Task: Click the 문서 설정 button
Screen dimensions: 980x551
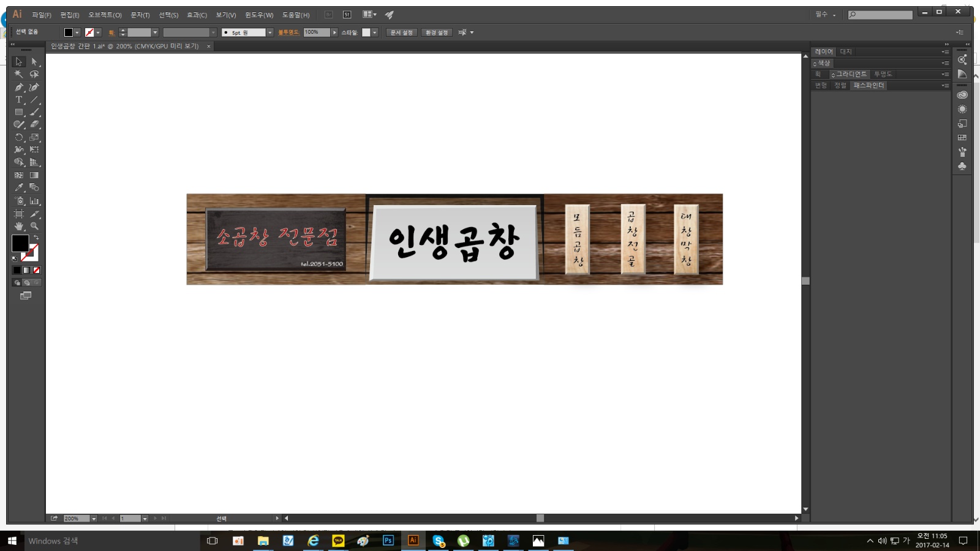Action: pyautogui.click(x=402, y=32)
